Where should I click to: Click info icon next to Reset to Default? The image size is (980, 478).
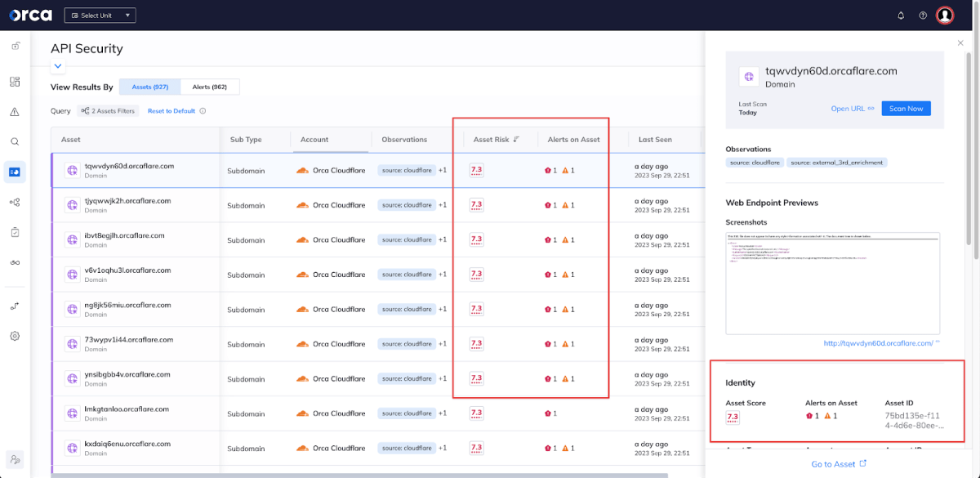point(203,110)
